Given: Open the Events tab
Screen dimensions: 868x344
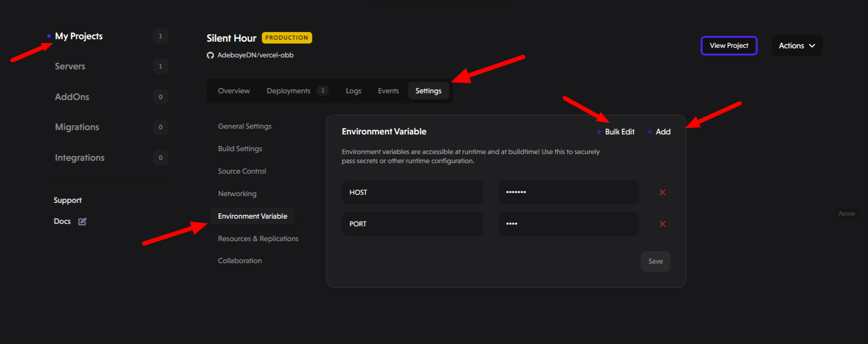Looking at the screenshot, I should click(x=388, y=91).
